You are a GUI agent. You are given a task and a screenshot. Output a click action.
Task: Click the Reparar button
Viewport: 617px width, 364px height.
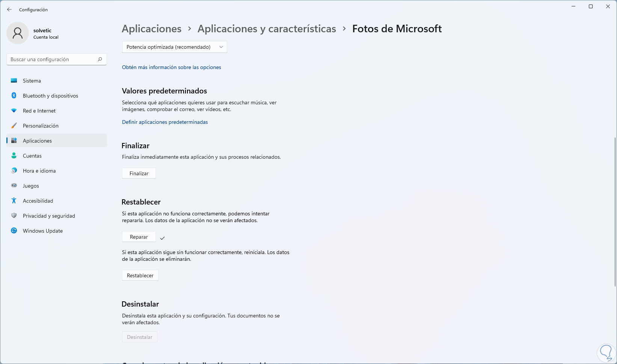coord(139,237)
